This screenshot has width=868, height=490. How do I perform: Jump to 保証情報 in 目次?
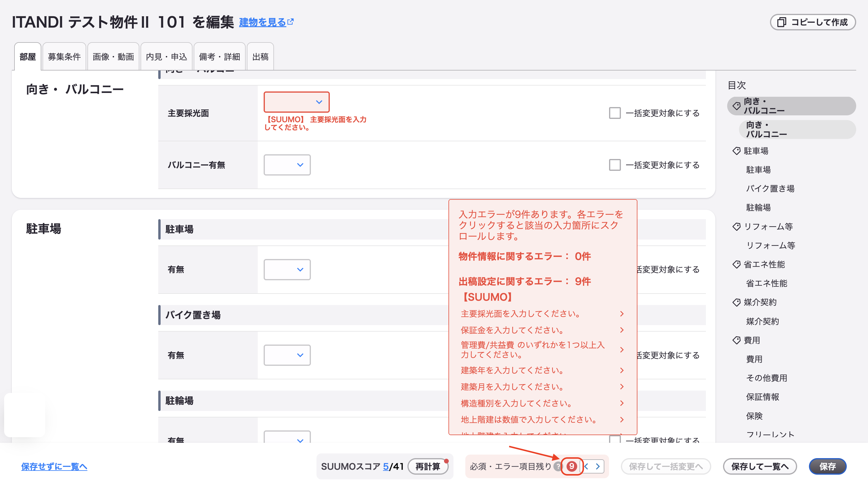(762, 397)
